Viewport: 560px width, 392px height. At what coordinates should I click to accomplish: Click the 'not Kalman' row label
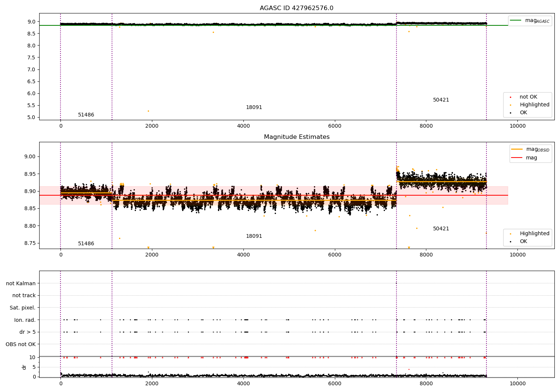point(21,284)
